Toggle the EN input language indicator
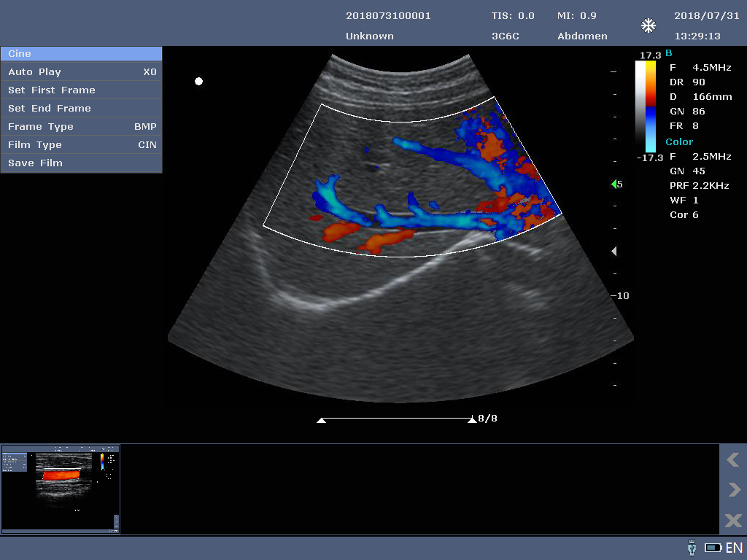The height and width of the screenshot is (560, 747). pyautogui.click(x=734, y=548)
